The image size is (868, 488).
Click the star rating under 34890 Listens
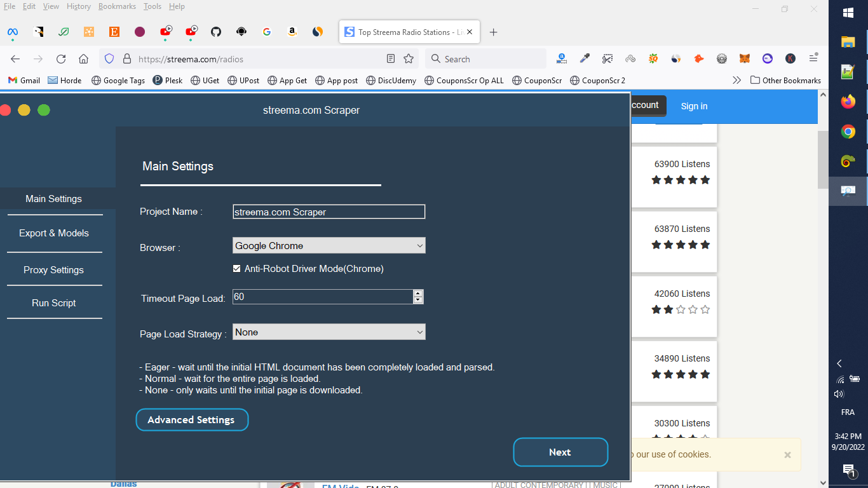[x=681, y=374]
